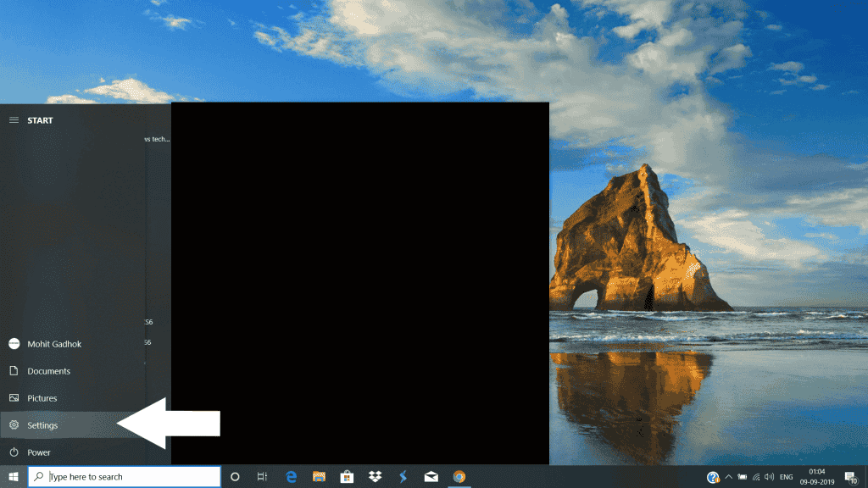
Task: Click the Power option in Start menu
Action: coord(38,452)
